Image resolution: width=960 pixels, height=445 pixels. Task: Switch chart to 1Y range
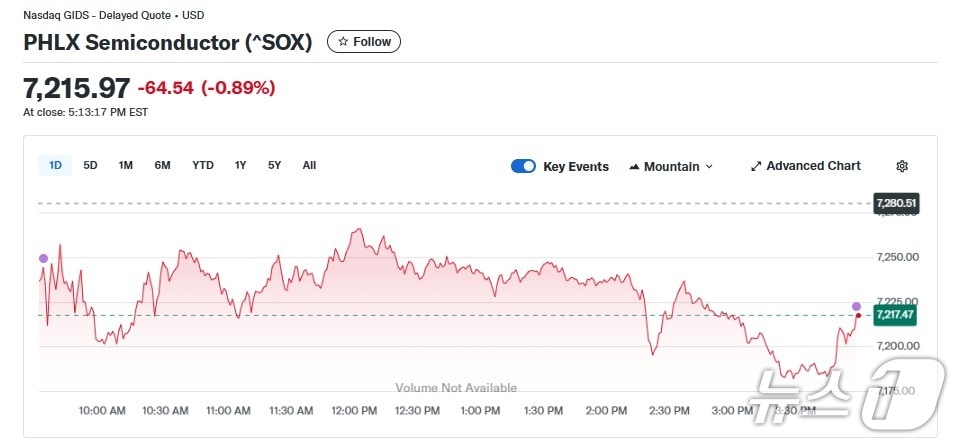click(x=241, y=165)
